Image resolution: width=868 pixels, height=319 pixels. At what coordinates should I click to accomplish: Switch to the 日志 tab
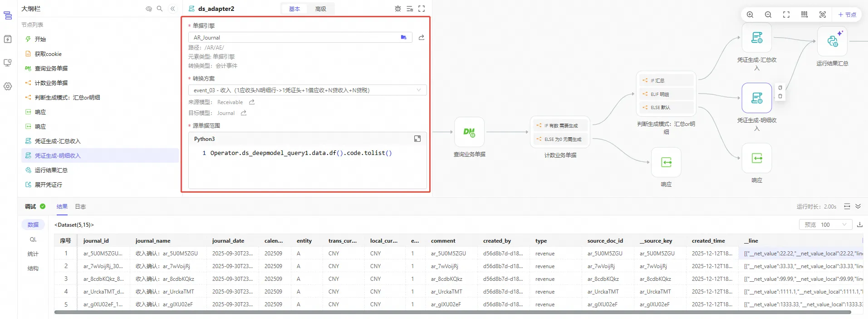(80, 206)
